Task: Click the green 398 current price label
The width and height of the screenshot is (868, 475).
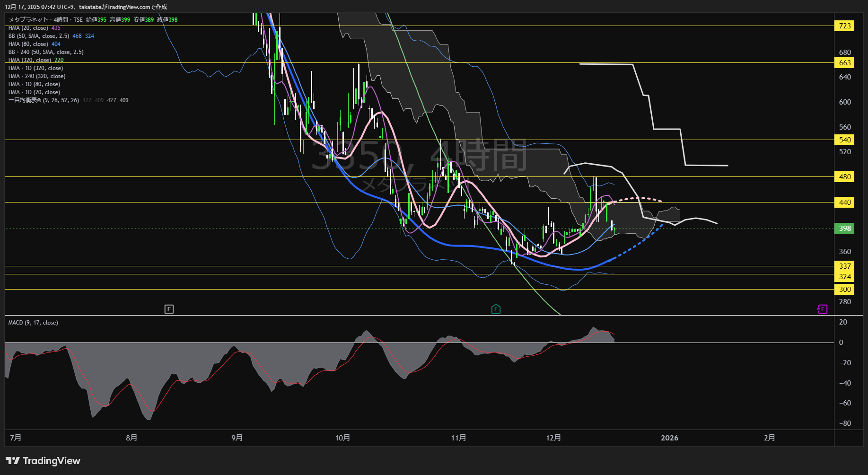Action: (x=845, y=229)
